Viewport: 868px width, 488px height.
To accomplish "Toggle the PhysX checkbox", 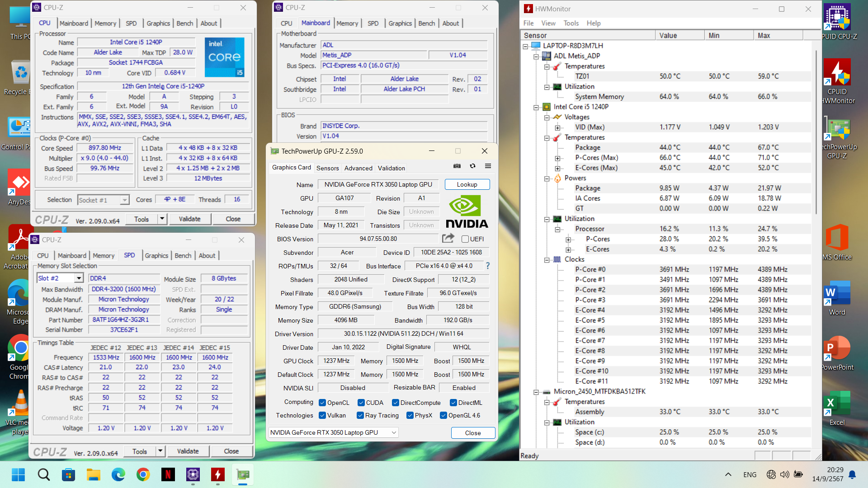I will (x=410, y=415).
